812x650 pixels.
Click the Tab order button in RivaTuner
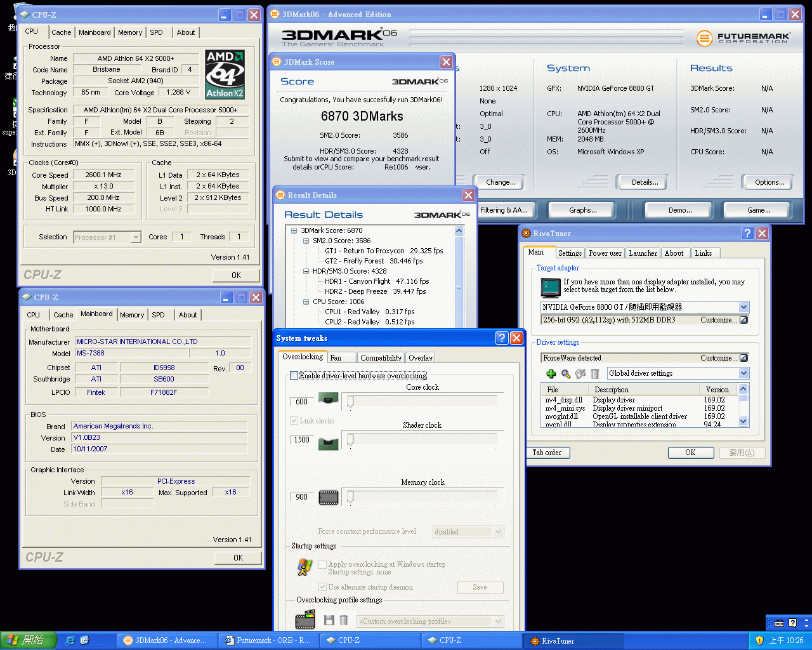(x=547, y=453)
